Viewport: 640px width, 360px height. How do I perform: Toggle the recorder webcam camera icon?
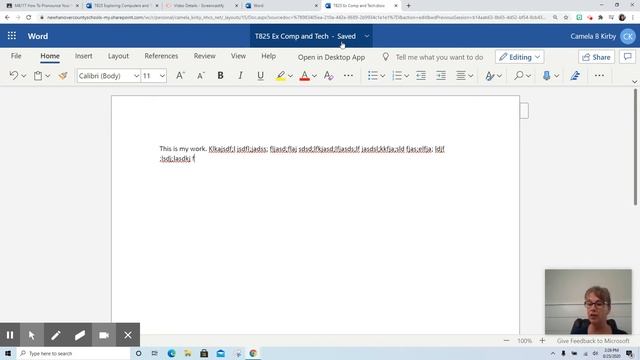(x=104, y=335)
